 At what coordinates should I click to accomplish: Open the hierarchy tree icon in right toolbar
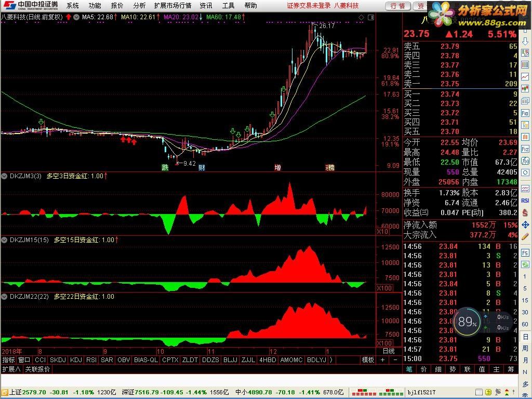coord(525,125)
